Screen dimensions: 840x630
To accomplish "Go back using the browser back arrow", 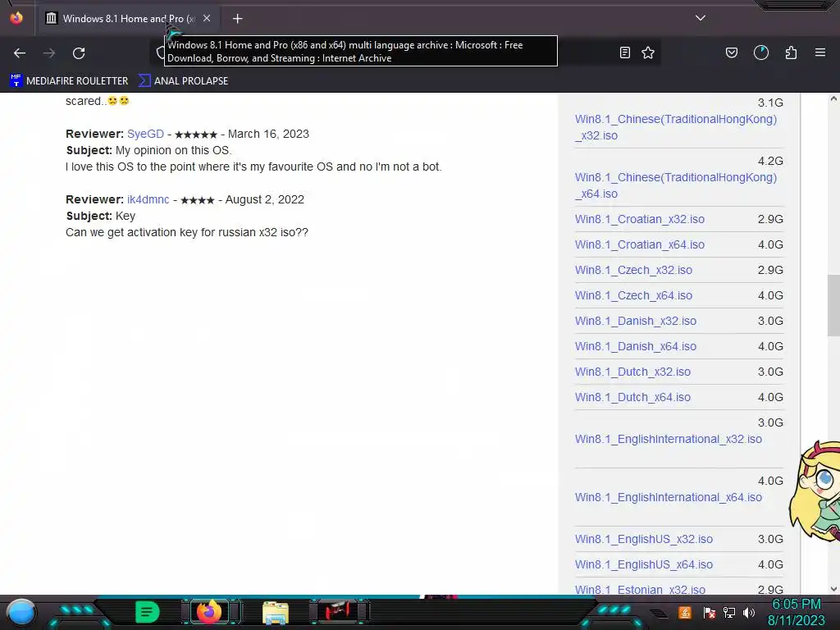I will click(x=20, y=53).
